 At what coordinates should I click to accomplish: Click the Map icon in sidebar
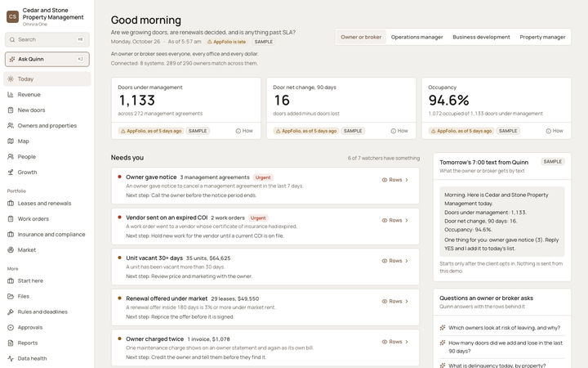click(x=11, y=141)
